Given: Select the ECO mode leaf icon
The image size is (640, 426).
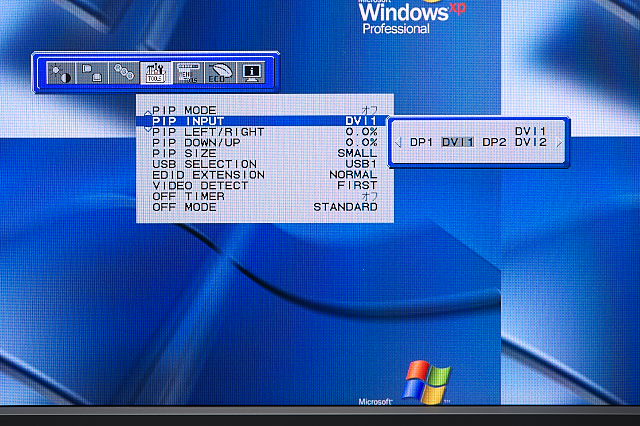Looking at the screenshot, I should [x=218, y=73].
